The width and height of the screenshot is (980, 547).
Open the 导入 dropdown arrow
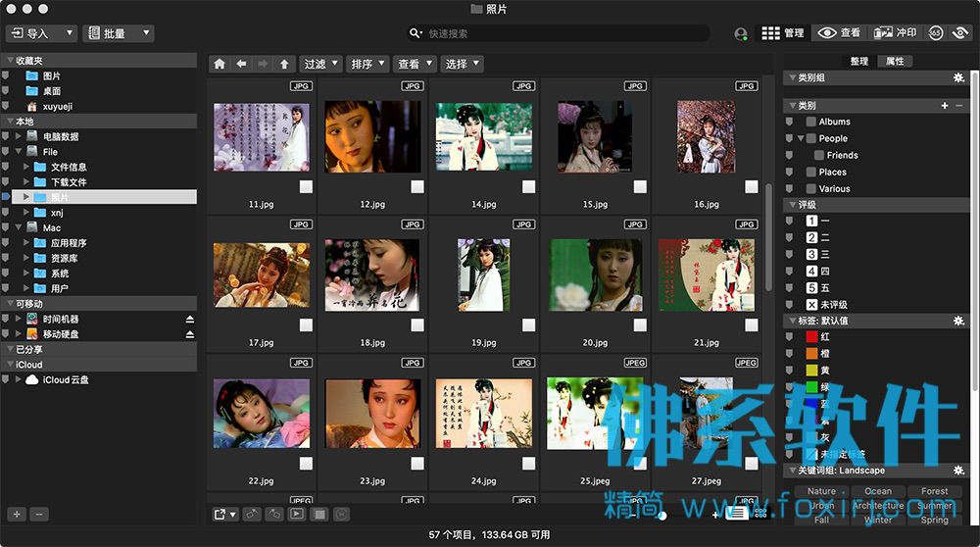(x=70, y=32)
